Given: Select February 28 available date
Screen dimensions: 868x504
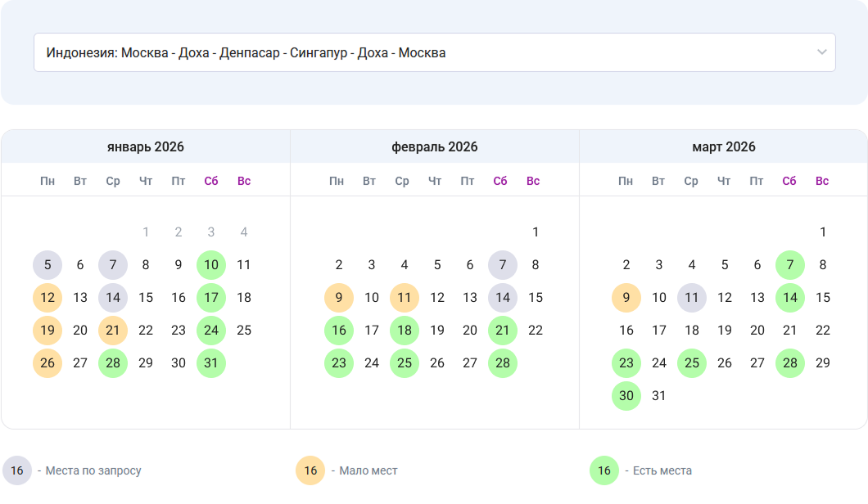Looking at the screenshot, I should tap(503, 363).
